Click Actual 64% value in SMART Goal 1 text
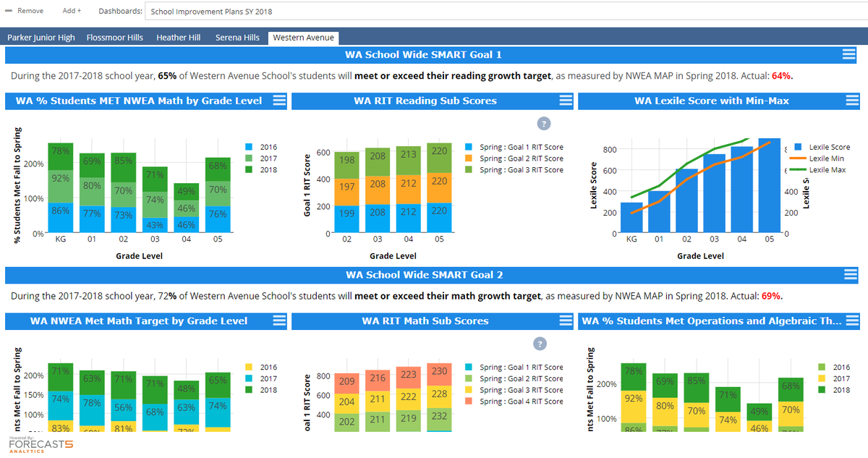Image resolution: width=868 pixels, height=458 pixels. click(782, 75)
